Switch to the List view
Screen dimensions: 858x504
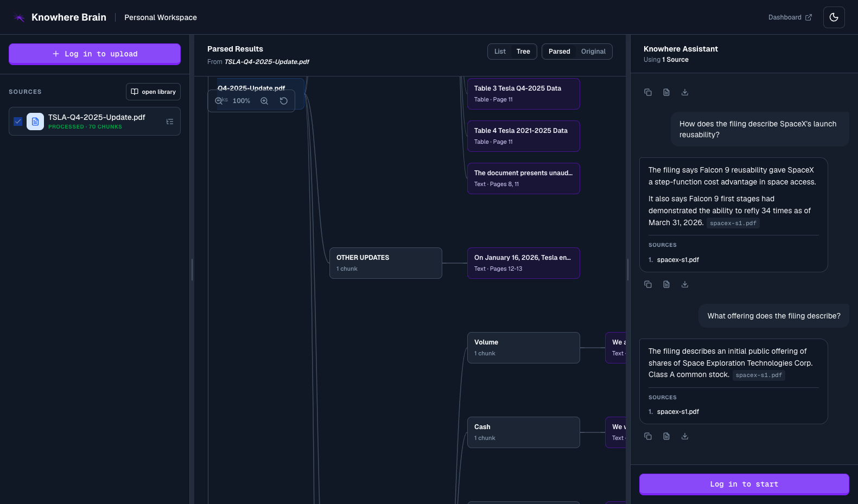tap(500, 52)
